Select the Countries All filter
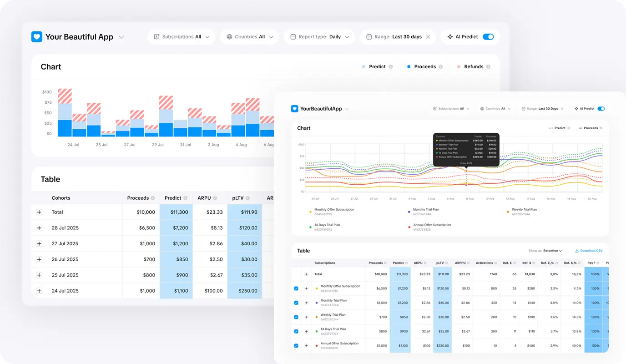Screen dimensions: 626x364 pos(249,37)
